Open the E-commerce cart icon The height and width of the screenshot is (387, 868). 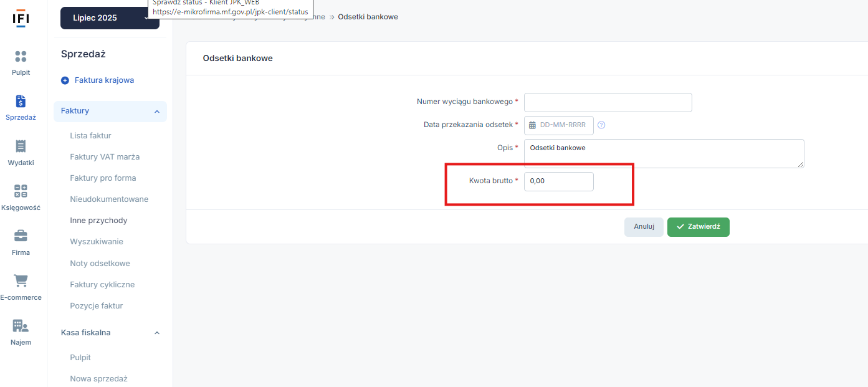click(x=21, y=281)
